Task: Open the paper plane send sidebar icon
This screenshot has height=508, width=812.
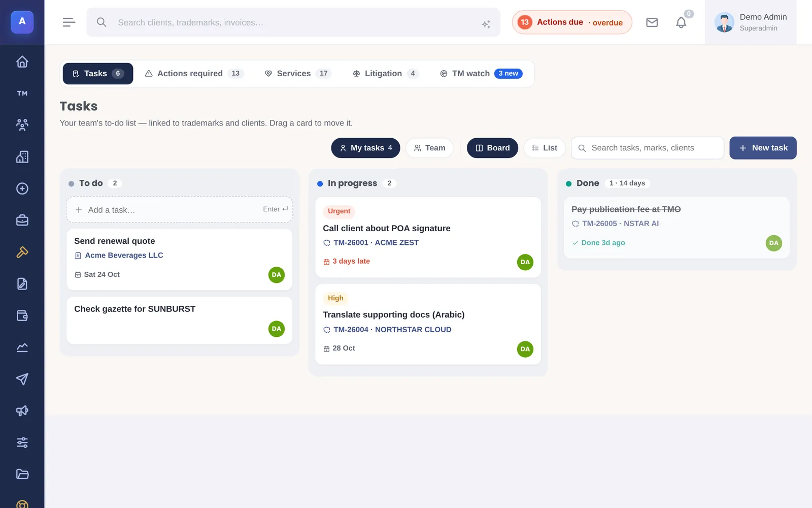Action: [x=22, y=379]
